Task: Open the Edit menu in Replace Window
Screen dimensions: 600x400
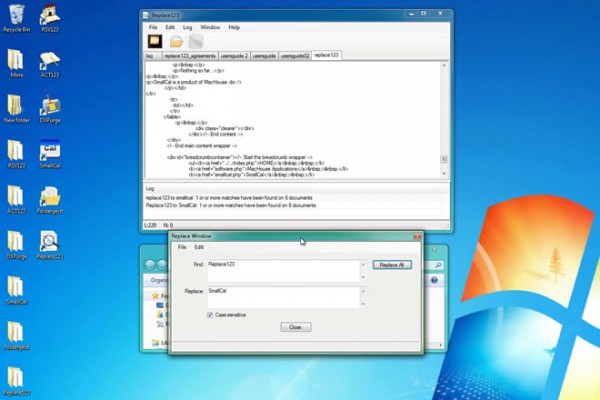Action: (199, 247)
